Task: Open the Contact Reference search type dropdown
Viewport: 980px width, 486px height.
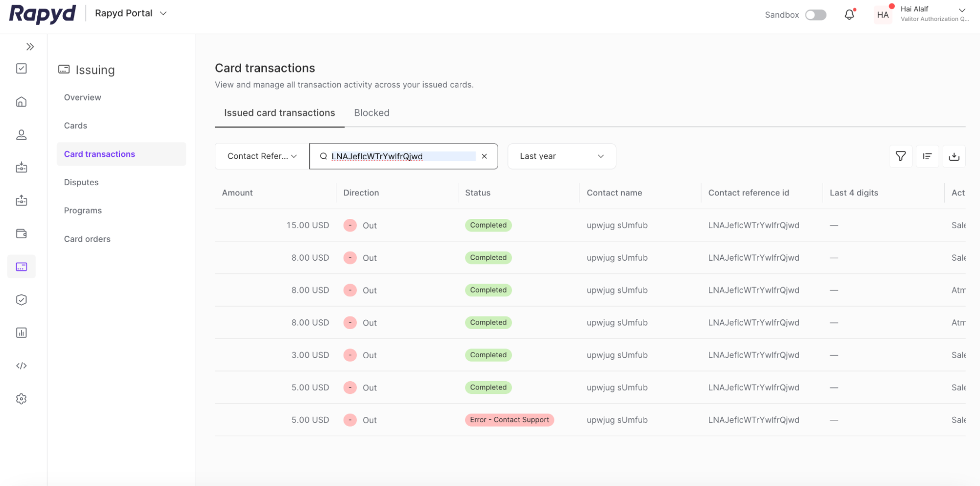Action: coord(261,156)
